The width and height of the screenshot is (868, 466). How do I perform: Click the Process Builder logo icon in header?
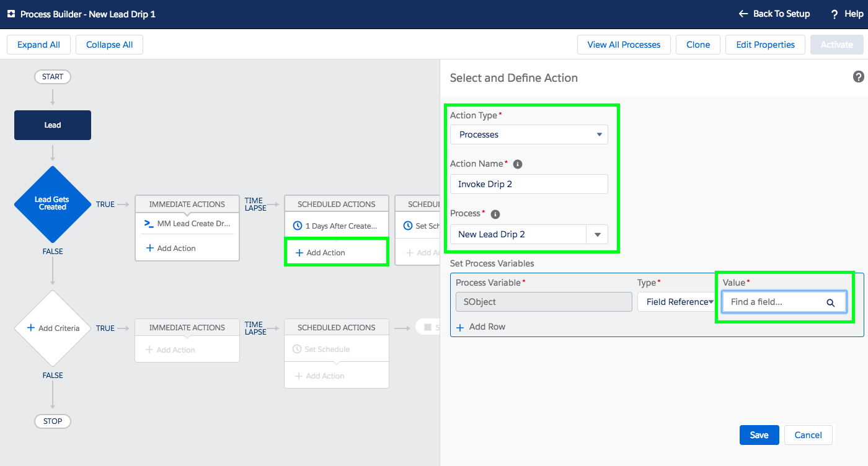[x=11, y=14]
